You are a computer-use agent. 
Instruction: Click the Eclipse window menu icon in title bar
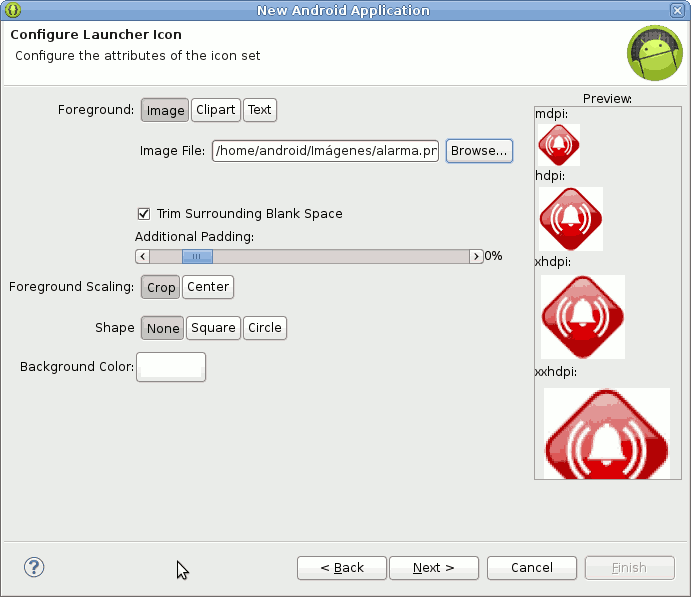point(13,10)
